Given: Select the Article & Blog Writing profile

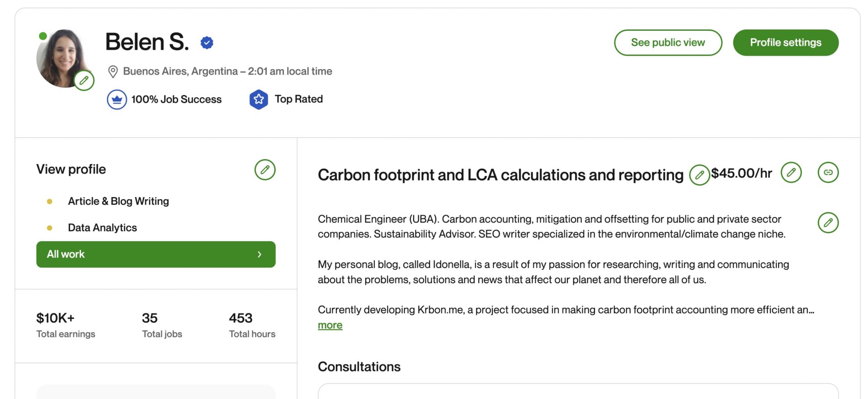Looking at the screenshot, I should pos(118,201).
